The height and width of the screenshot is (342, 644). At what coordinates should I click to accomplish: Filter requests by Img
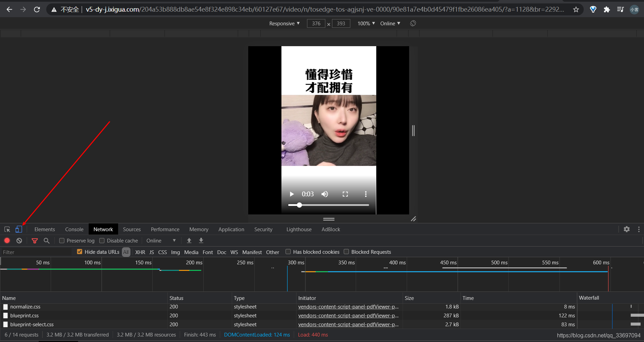click(175, 252)
